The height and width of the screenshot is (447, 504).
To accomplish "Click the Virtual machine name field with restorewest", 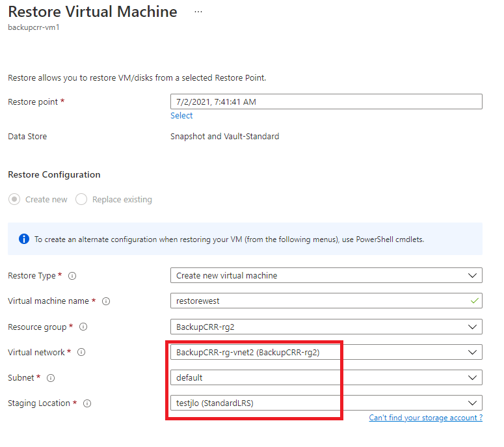I will coord(326,301).
